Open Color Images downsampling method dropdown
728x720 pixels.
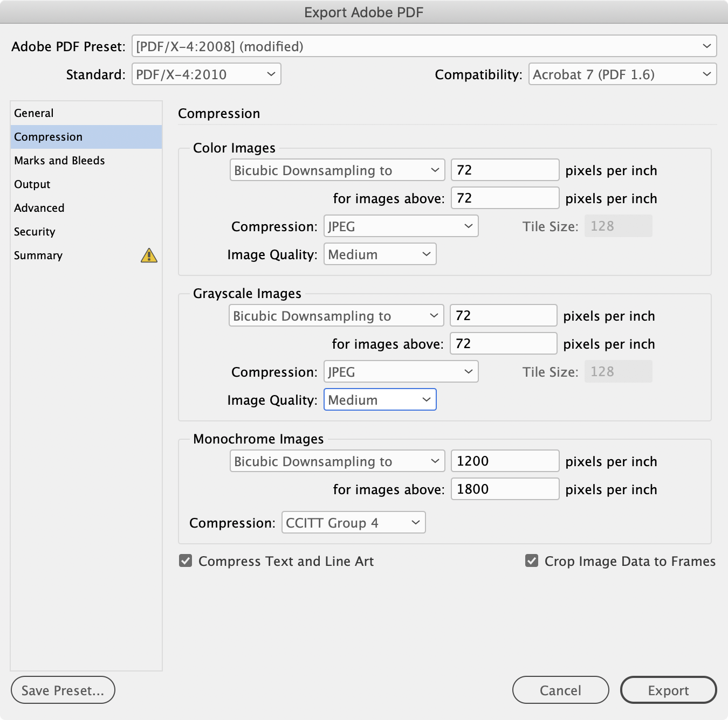(337, 170)
